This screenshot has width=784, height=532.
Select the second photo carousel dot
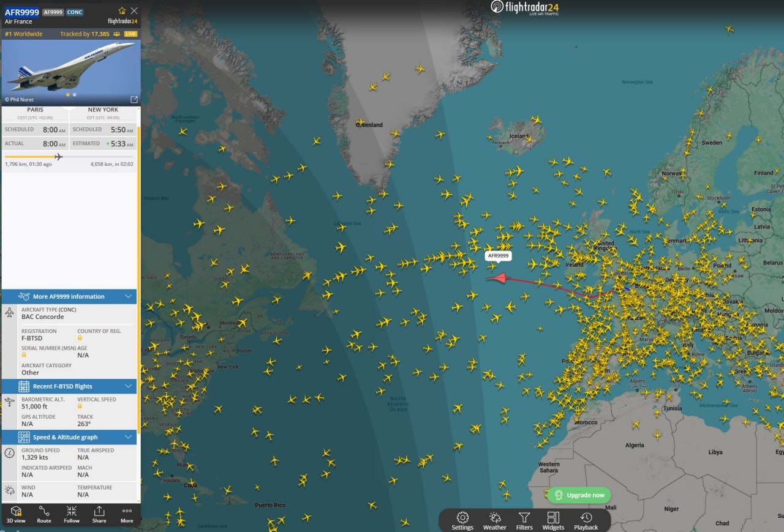75,95
